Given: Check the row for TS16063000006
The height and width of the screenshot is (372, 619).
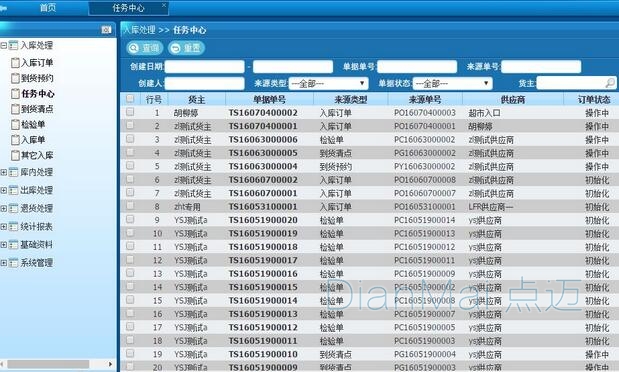Looking at the screenshot, I should click(130, 139).
